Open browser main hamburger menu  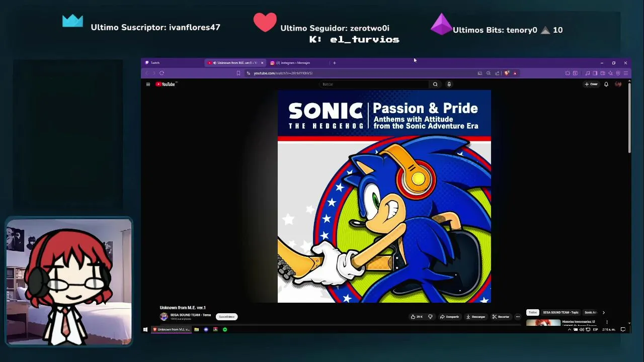click(626, 73)
